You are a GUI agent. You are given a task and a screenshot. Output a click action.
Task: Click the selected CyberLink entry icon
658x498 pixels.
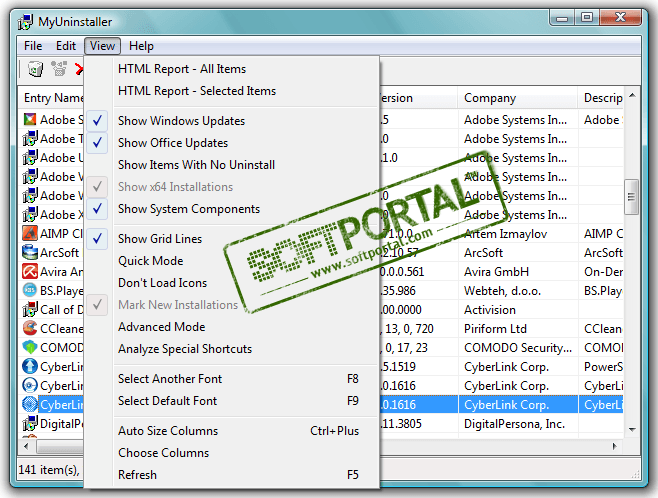(x=30, y=404)
